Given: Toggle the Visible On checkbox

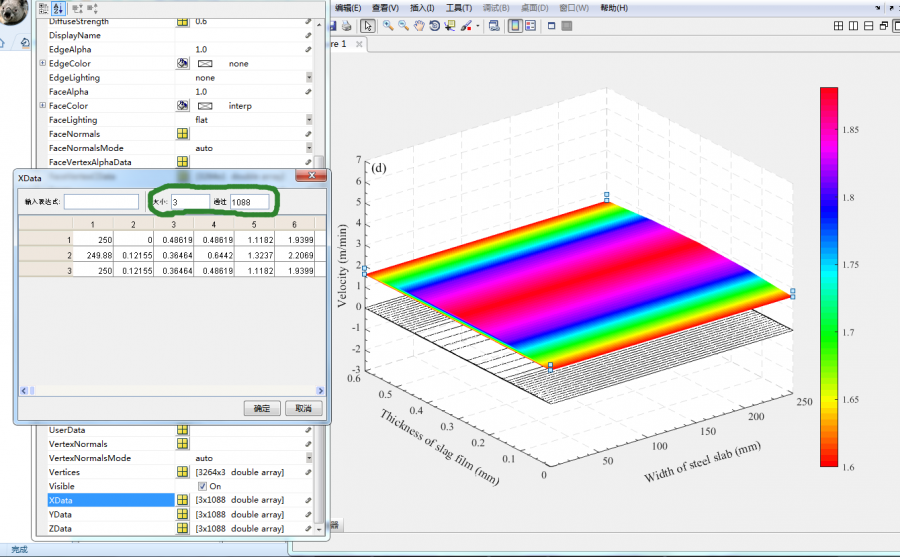Looking at the screenshot, I should click(201, 486).
